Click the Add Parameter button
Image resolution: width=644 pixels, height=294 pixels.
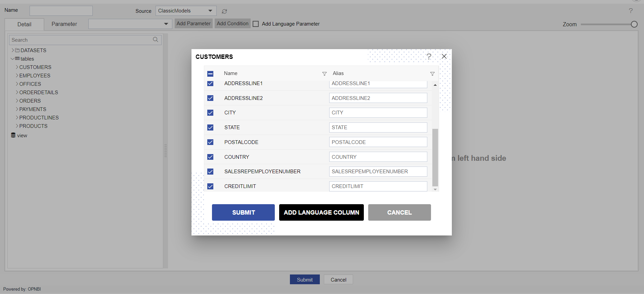point(194,24)
